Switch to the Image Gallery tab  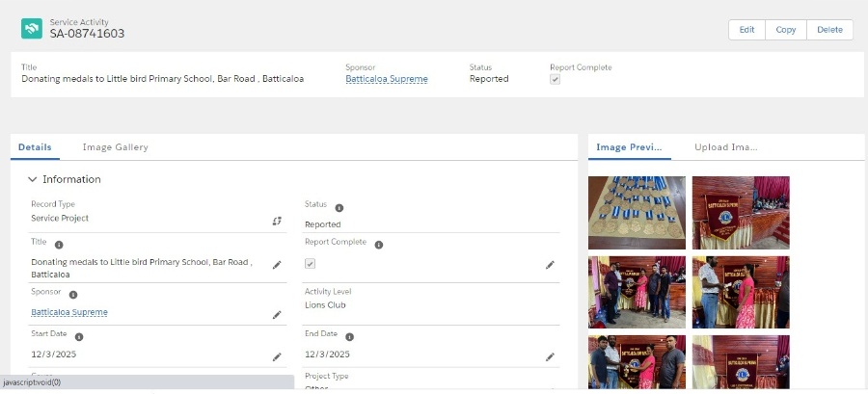pyautogui.click(x=115, y=147)
